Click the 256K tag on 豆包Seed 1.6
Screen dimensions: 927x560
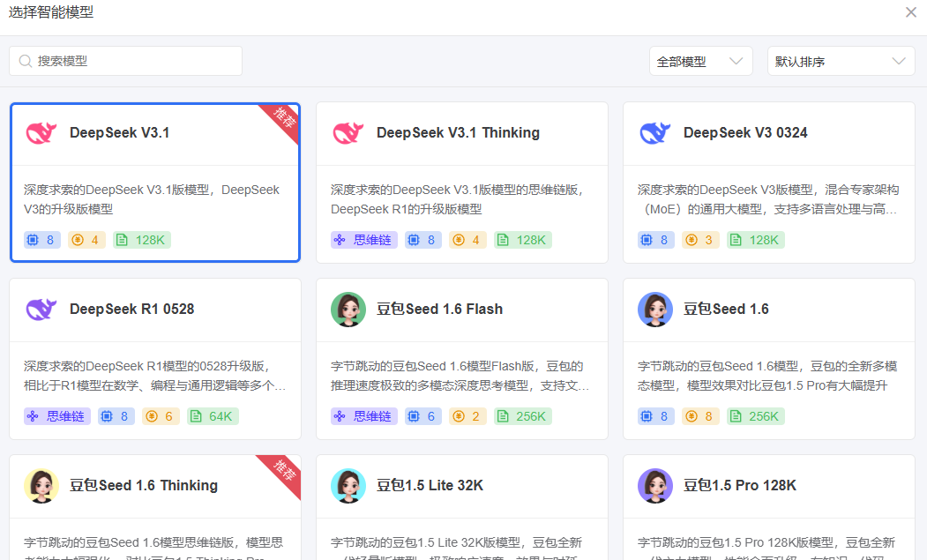pyautogui.click(x=756, y=416)
